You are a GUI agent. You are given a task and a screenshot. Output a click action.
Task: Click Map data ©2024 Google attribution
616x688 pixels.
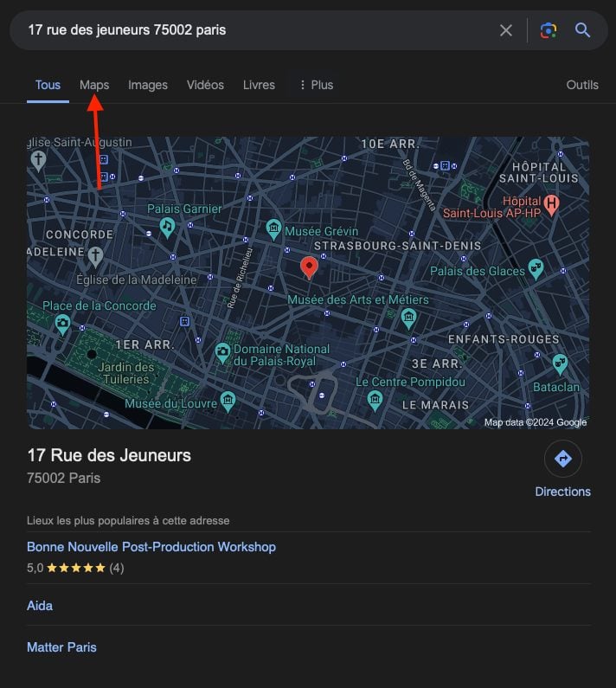[536, 422]
